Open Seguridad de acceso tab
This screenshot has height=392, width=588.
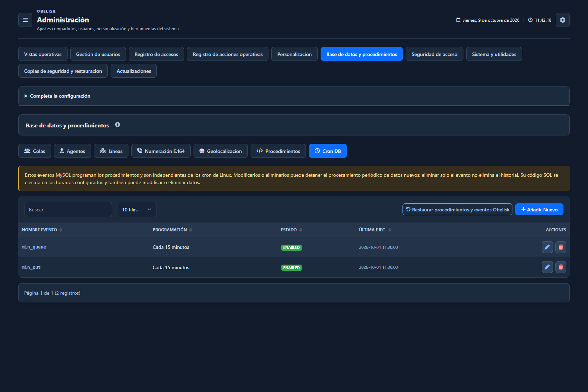click(434, 54)
